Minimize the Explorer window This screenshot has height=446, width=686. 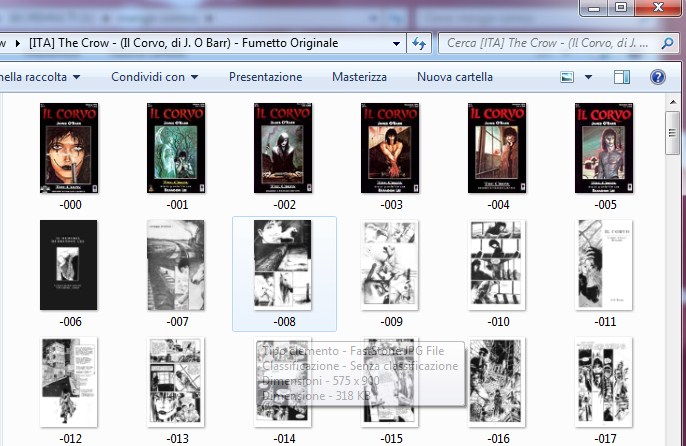(594, 7)
